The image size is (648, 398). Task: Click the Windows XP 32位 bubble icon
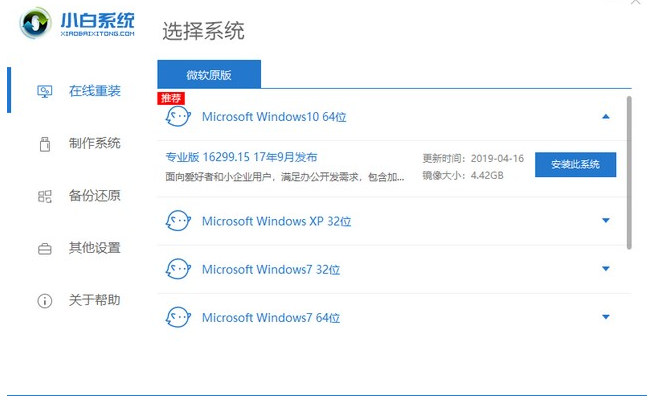(x=178, y=221)
